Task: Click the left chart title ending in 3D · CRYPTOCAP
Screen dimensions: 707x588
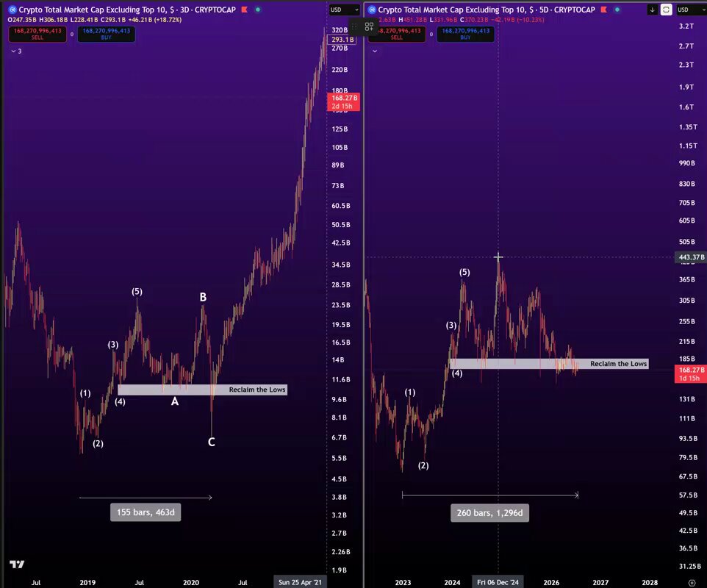Action: point(127,10)
